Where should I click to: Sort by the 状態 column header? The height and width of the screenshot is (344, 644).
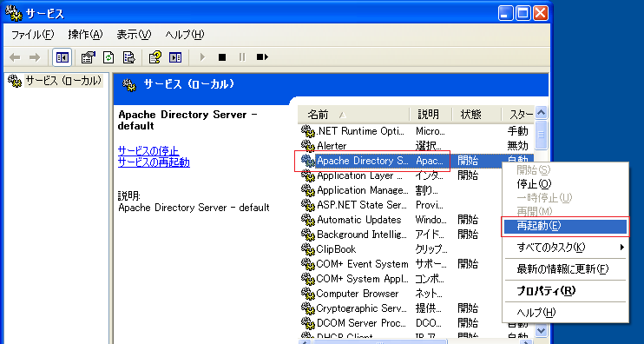pos(476,114)
